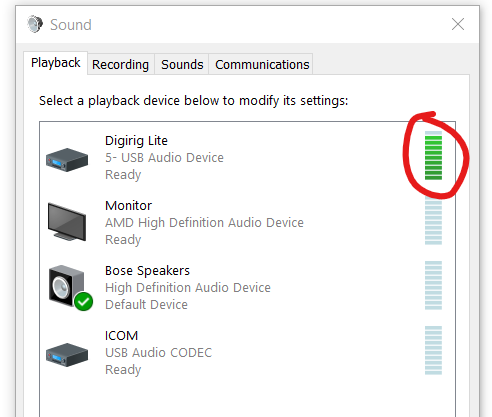Select the Playback tab
Image resolution: width=492 pixels, height=417 pixels.
coord(56,63)
